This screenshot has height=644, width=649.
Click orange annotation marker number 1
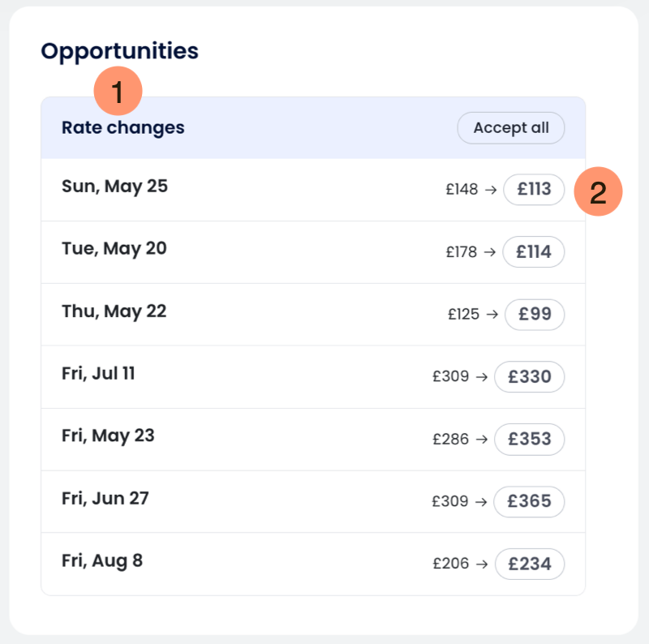118,92
